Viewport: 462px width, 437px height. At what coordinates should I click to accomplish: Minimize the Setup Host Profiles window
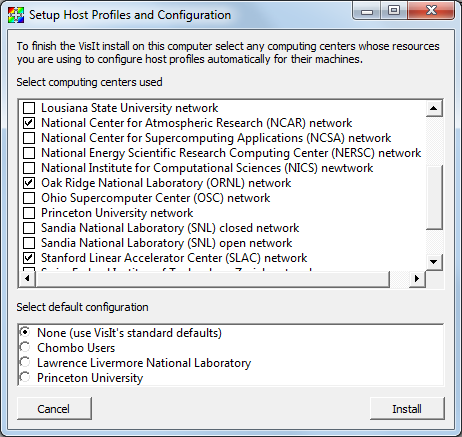click(367, 12)
